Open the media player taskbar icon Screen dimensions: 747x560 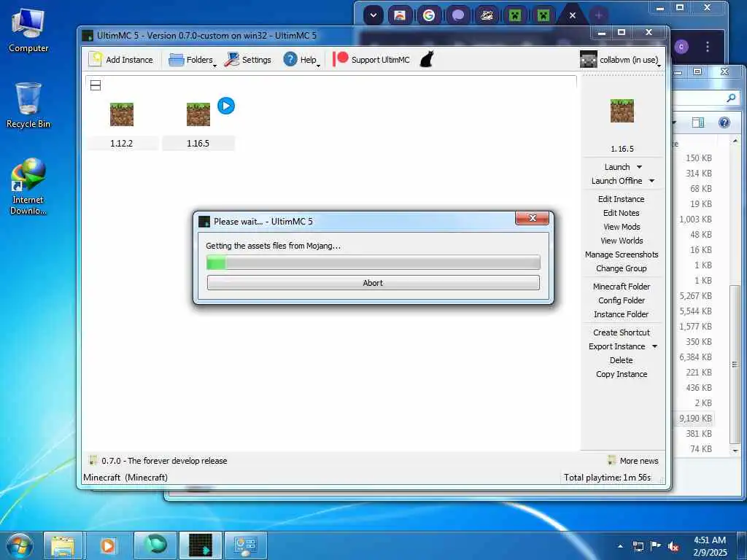tap(108, 545)
